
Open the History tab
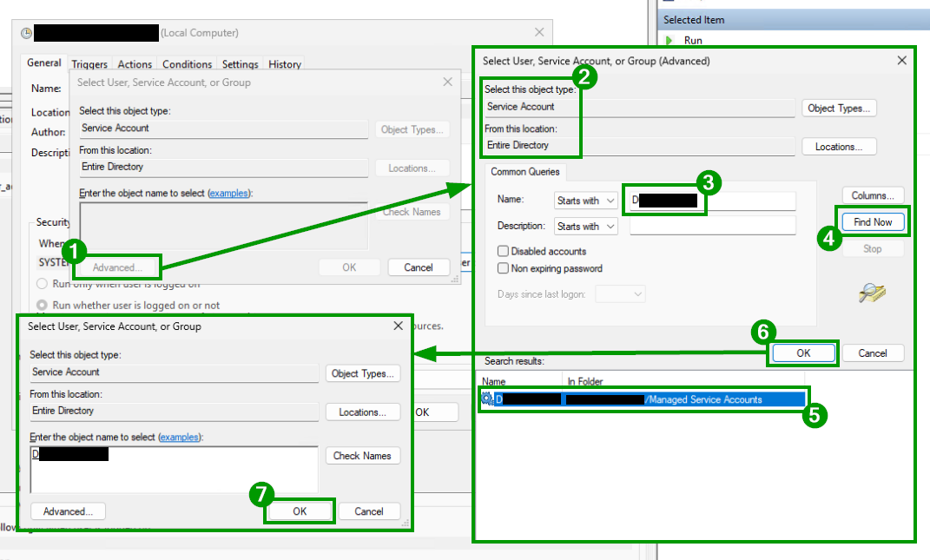tap(284, 63)
